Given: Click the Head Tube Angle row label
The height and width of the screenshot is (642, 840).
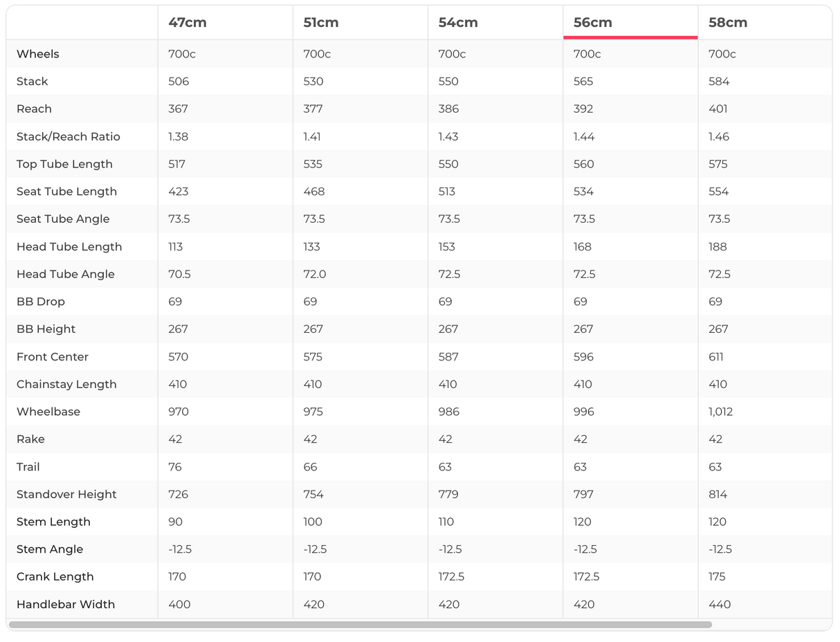Looking at the screenshot, I should 66,274.
